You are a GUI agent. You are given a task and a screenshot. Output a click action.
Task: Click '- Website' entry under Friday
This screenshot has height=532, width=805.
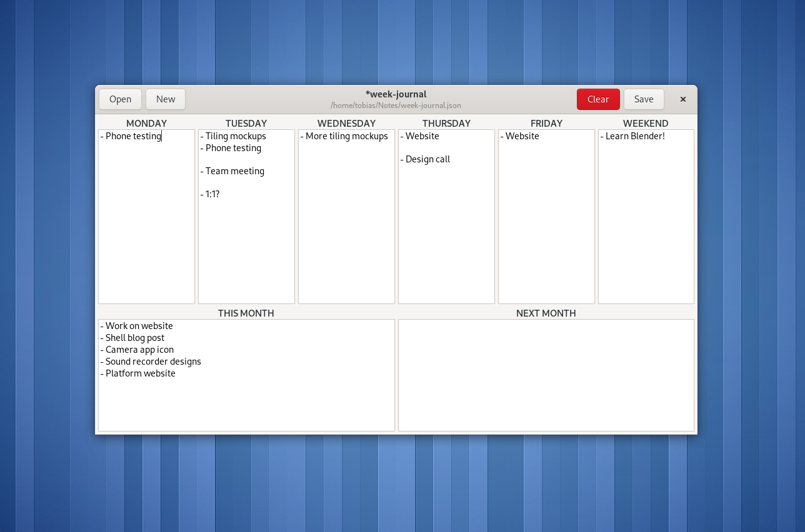pos(520,136)
